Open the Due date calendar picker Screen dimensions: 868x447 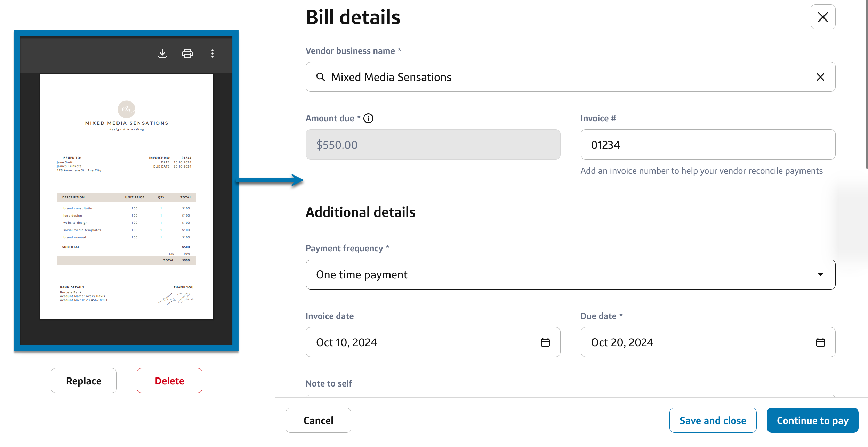(x=820, y=342)
